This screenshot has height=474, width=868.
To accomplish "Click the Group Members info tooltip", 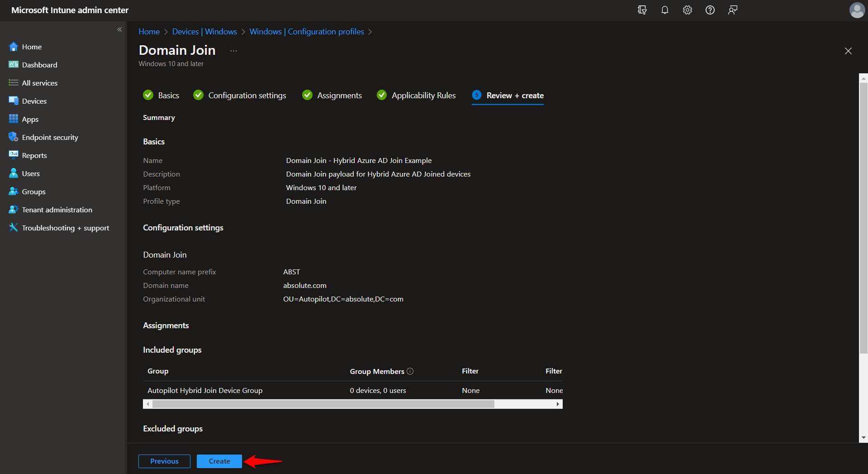I will click(410, 371).
